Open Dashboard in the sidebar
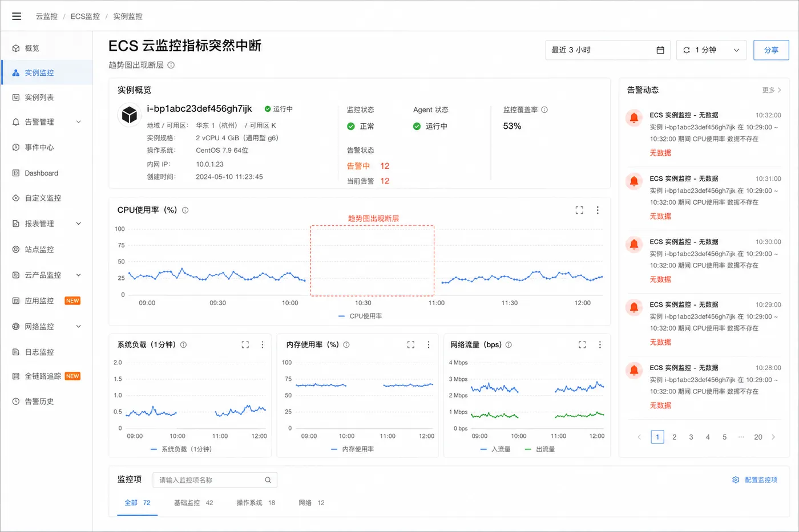This screenshot has width=799, height=532. tap(47, 173)
